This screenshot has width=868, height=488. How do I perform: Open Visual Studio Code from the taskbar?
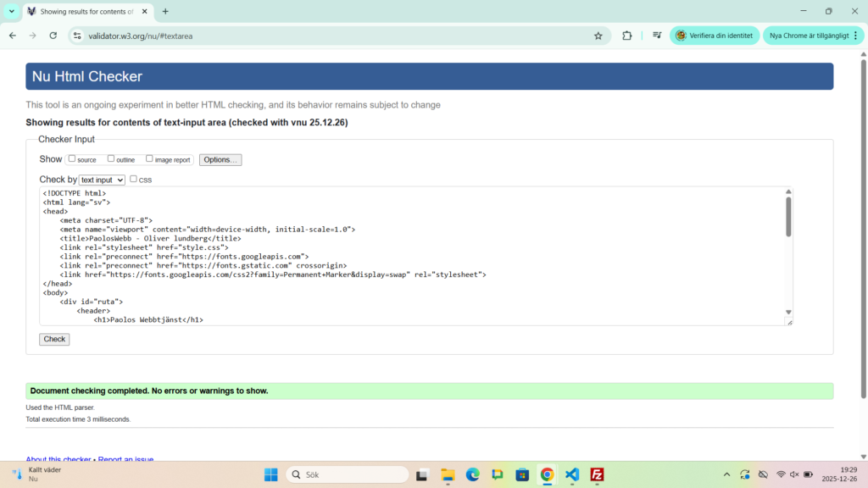click(571, 474)
